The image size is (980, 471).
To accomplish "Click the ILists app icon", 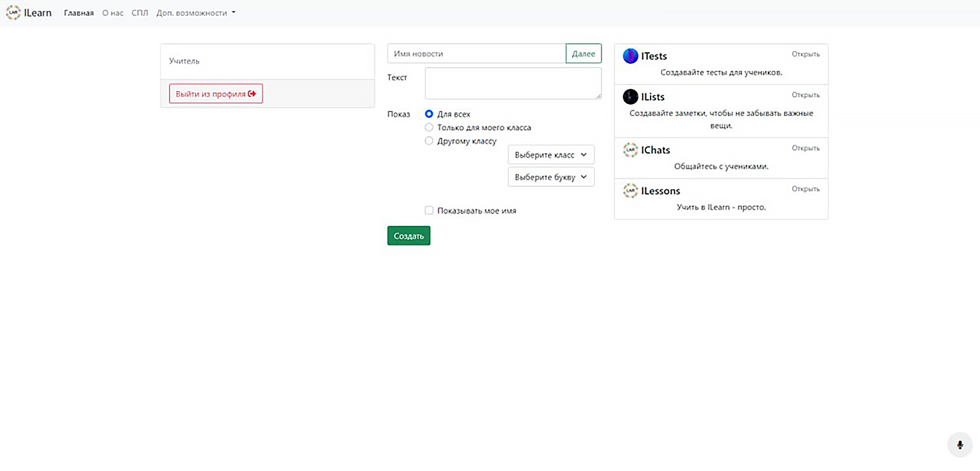I will click(631, 97).
